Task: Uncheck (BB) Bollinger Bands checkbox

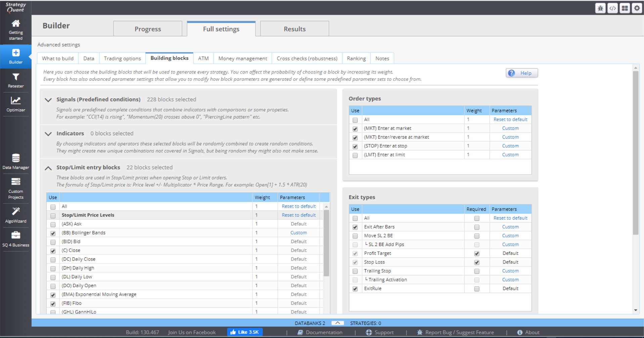Action: tap(53, 233)
